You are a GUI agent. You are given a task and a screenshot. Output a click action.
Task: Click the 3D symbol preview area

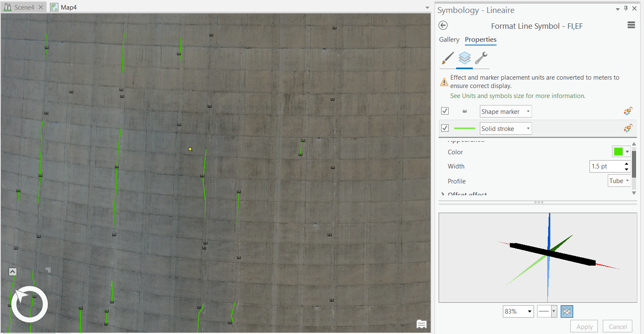tap(538, 258)
